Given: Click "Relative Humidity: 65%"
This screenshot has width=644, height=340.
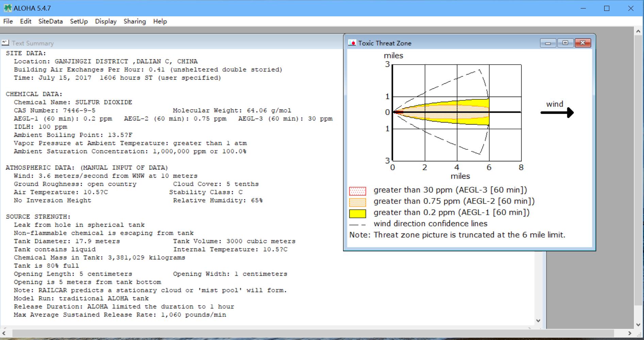Looking at the screenshot, I should click(x=218, y=200).
